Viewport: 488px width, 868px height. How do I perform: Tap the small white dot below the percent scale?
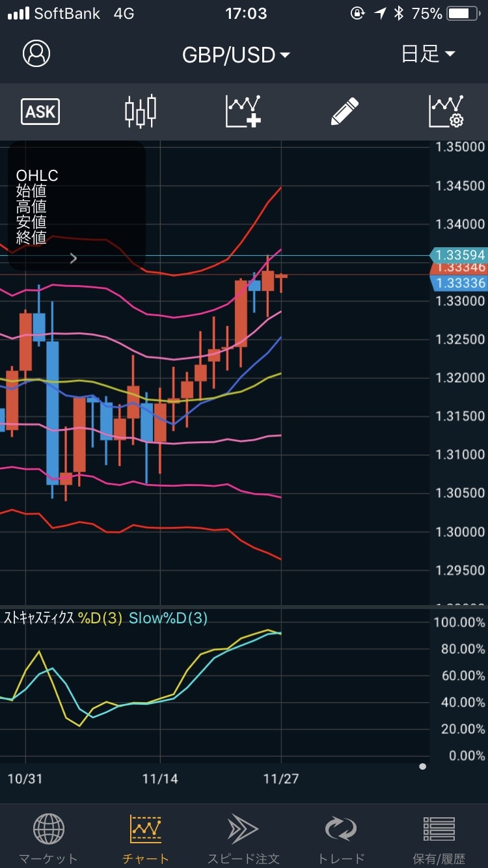pyautogui.click(x=423, y=766)
